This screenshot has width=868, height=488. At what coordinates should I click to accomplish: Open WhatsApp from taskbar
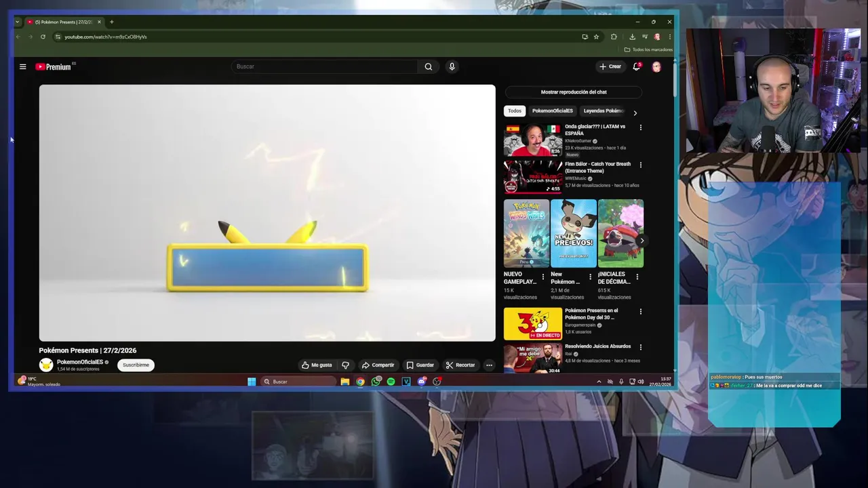376,382
